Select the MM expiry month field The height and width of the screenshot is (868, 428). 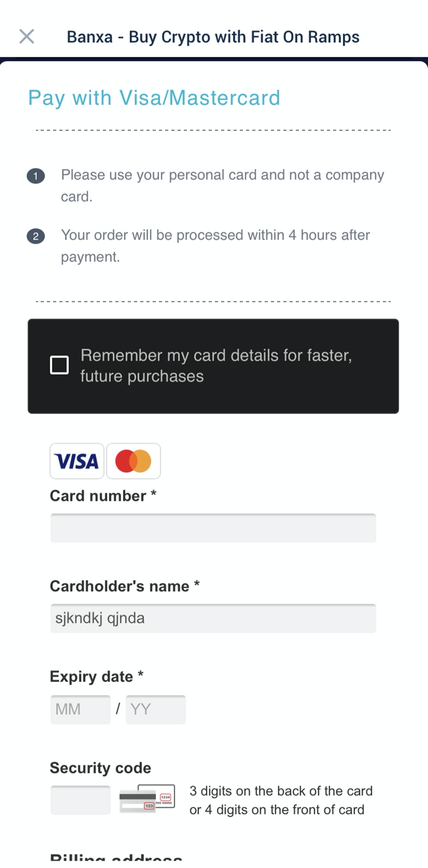point(80,709)
